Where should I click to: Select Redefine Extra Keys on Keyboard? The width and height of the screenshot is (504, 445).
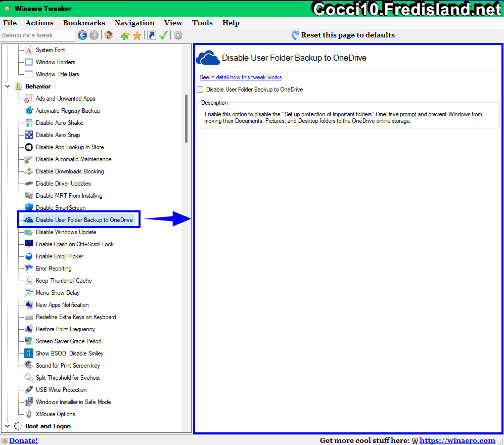click(76, 317)
